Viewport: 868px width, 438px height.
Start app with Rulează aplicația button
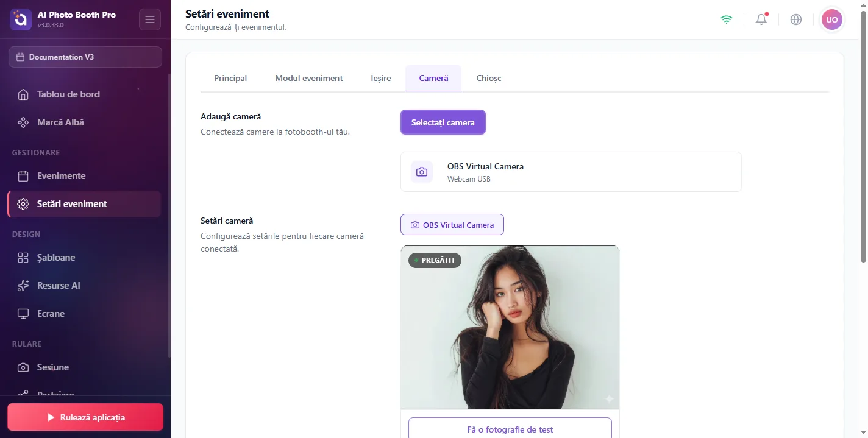click(85, 417)
